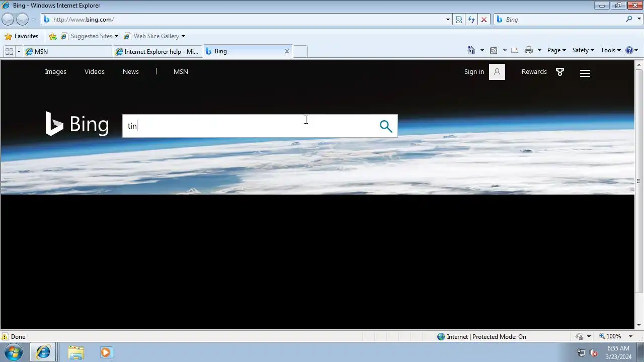The width and height of the screenshot is (644, 362).
Task: Open the News link on Bing
Action: (x=131, y=71)
